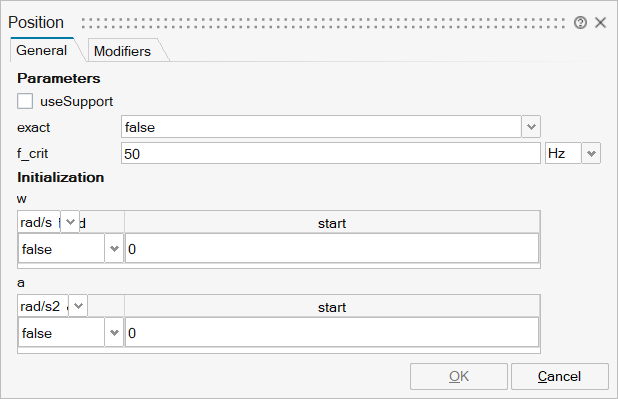Click the start column header in the w table
618x399 pixels.
coord(332,223)
